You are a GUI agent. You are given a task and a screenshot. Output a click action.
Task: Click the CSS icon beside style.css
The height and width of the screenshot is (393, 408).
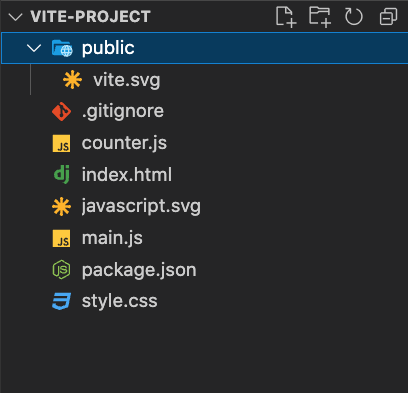61,301
